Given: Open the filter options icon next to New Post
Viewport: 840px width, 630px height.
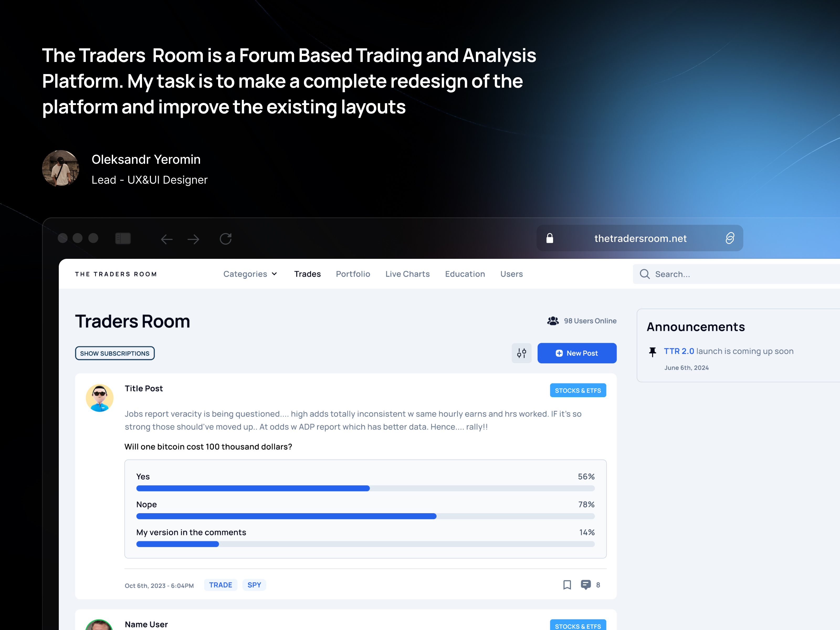Looking at the screenshot, I should 522,353.
